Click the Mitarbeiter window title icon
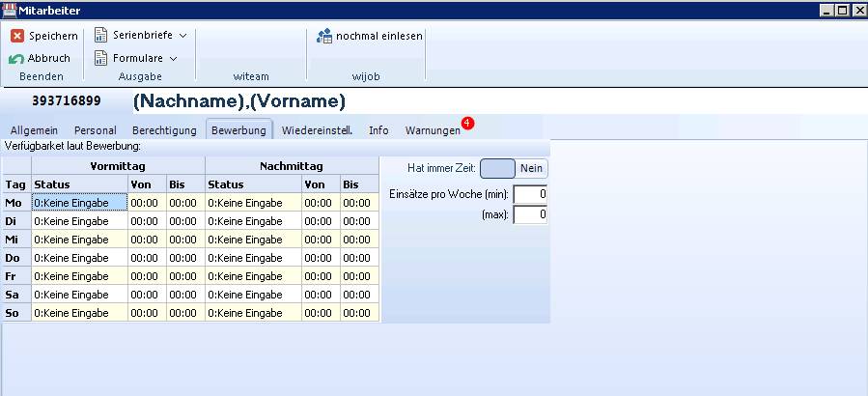 [9, 10]
